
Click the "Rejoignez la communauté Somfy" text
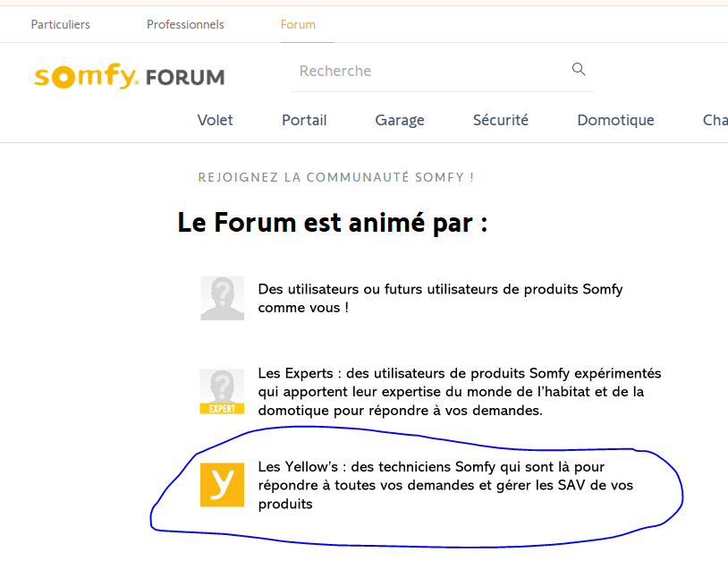click(x=336, y=177)
